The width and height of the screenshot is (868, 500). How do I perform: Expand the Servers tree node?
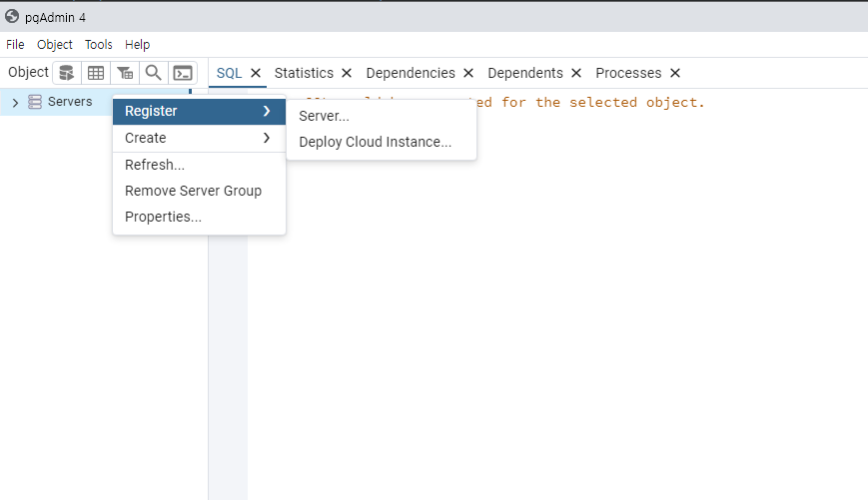16,103
